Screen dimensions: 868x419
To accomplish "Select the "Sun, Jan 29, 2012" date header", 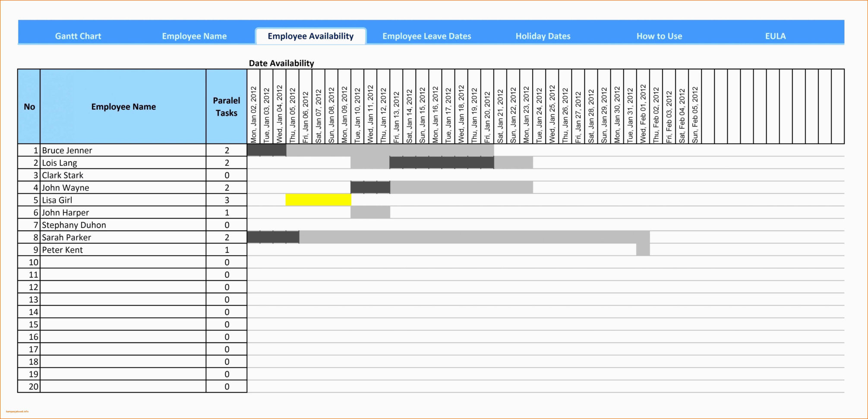I will [604, 107].
